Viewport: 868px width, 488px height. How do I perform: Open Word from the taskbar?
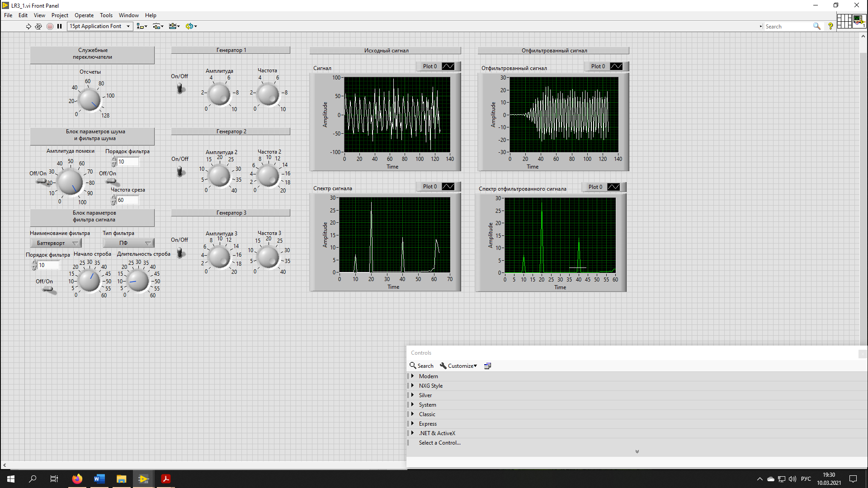pyautogui.click(x=99, y=479)
